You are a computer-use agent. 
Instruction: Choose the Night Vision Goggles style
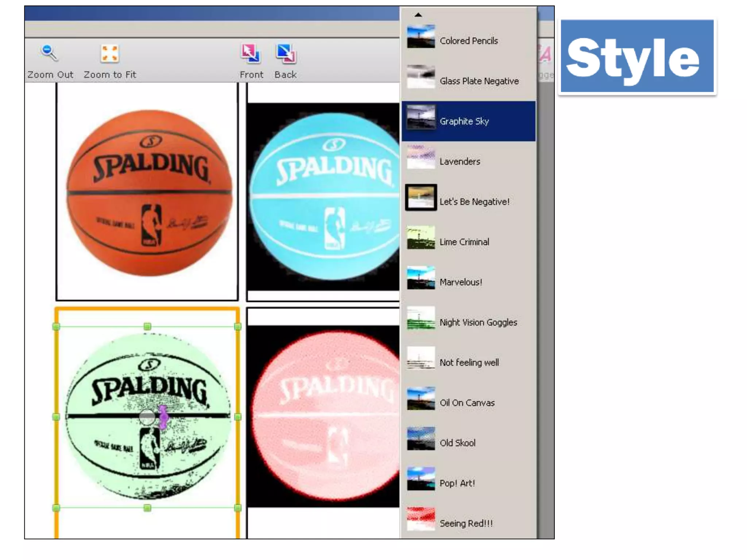(478, 322)
